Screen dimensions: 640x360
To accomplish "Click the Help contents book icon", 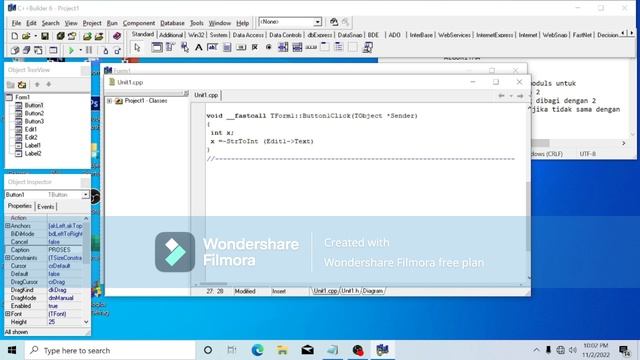I will click(x=117, y=36).
